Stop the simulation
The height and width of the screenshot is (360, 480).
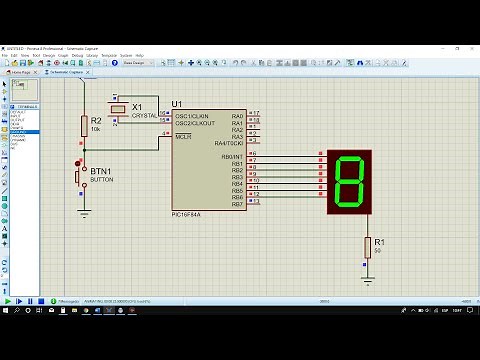tap(41, 301)
